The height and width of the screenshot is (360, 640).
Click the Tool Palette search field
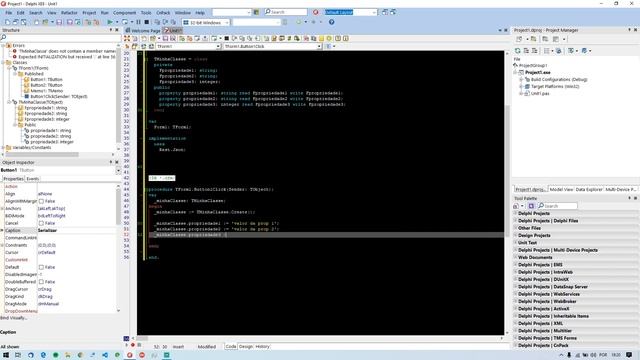[x=558, y=206]
